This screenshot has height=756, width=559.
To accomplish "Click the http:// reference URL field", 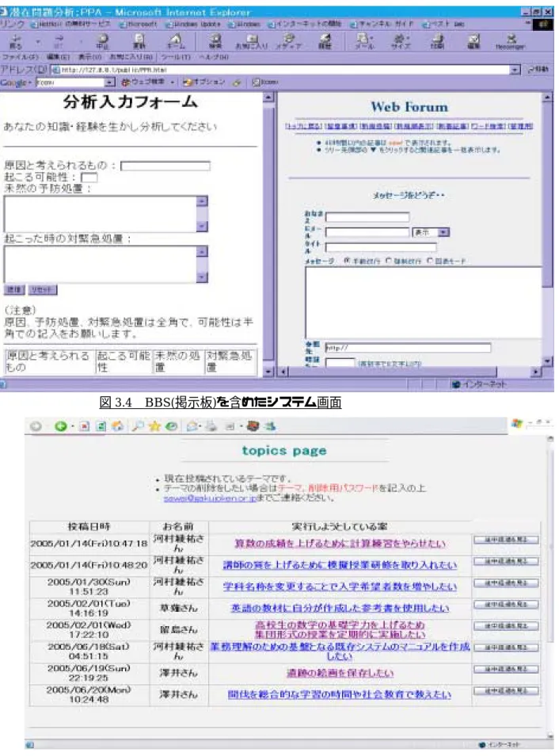I will pos(408,348).
